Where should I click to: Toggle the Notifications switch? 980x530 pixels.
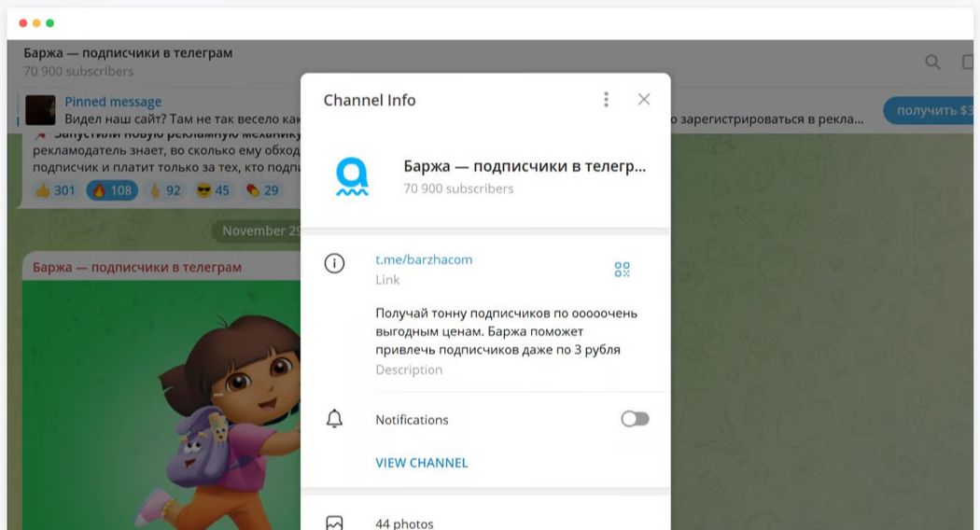635,419
